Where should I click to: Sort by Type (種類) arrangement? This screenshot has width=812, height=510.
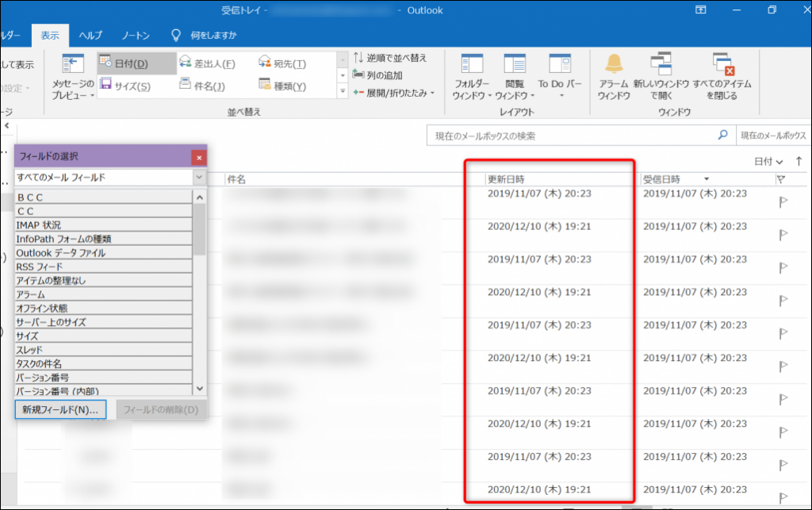pyautogui.click(x=283, y=86)
